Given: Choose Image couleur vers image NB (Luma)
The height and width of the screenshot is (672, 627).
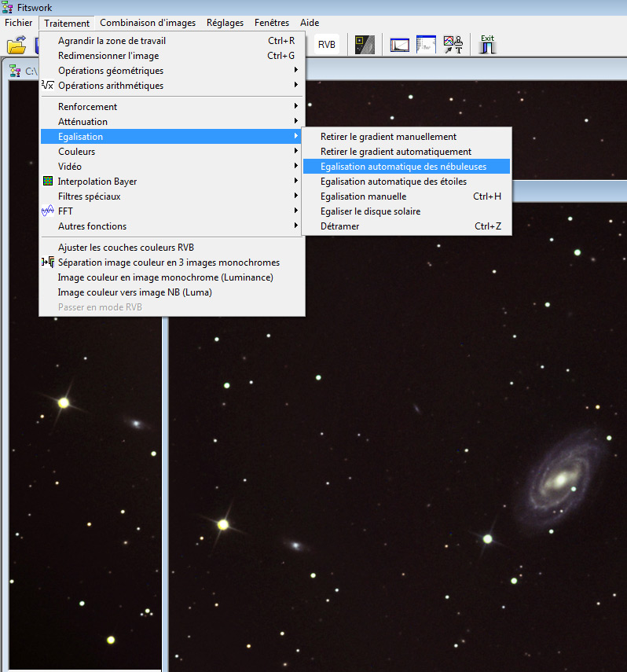Looking at the screenshot, I should click(x=172, y=292).
